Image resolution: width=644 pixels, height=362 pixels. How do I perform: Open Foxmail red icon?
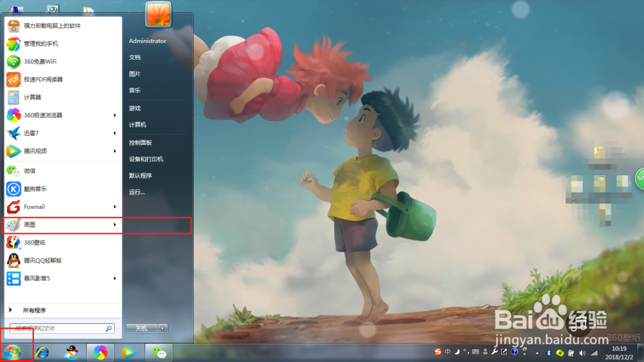[13, 207]
